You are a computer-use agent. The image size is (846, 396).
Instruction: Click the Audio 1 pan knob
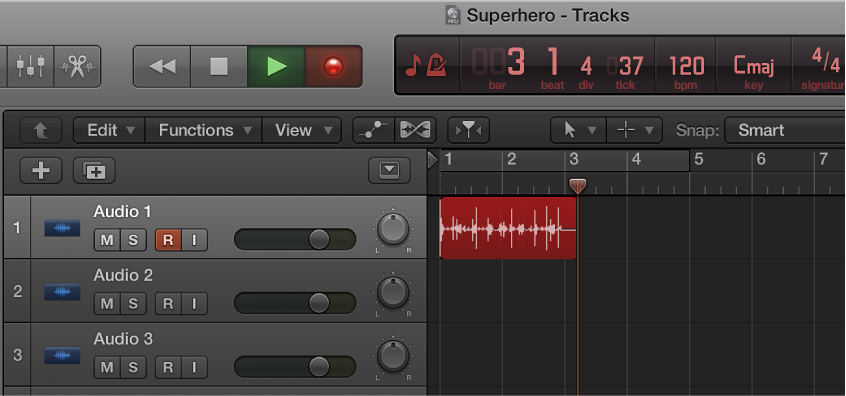coord(393,229)
